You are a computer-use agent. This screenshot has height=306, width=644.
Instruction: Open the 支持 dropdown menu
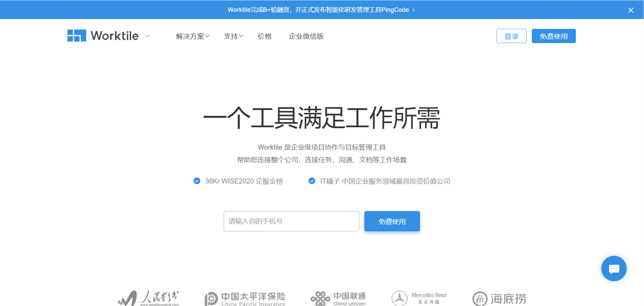(x=234, y=36)
